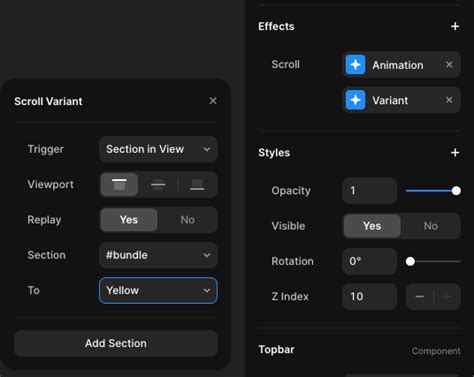Set Replay to No
The width and height of the screenshot is (474, 377).
[187, 220]
